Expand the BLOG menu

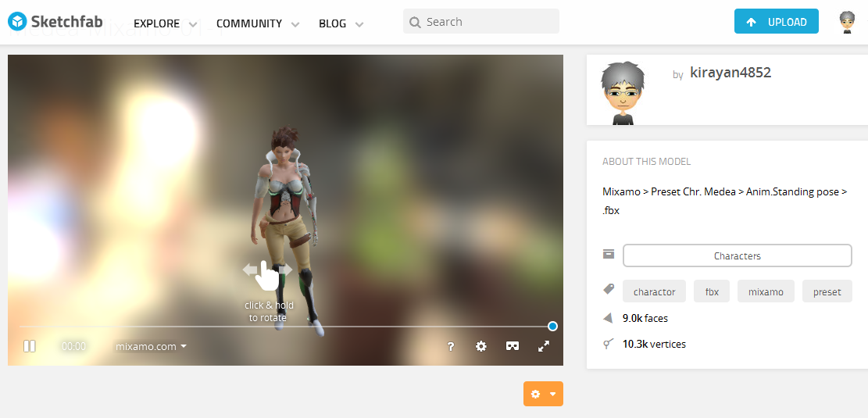(x=341, y=23)
